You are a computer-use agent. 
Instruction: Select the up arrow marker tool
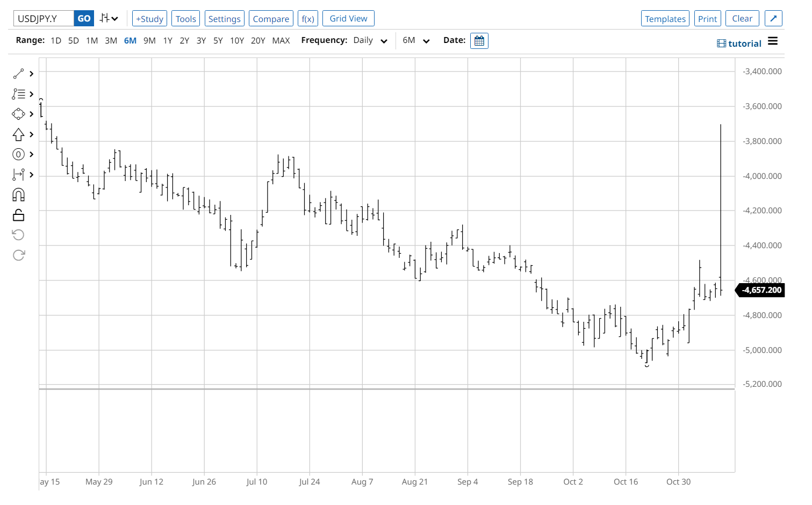coord(18,134)
